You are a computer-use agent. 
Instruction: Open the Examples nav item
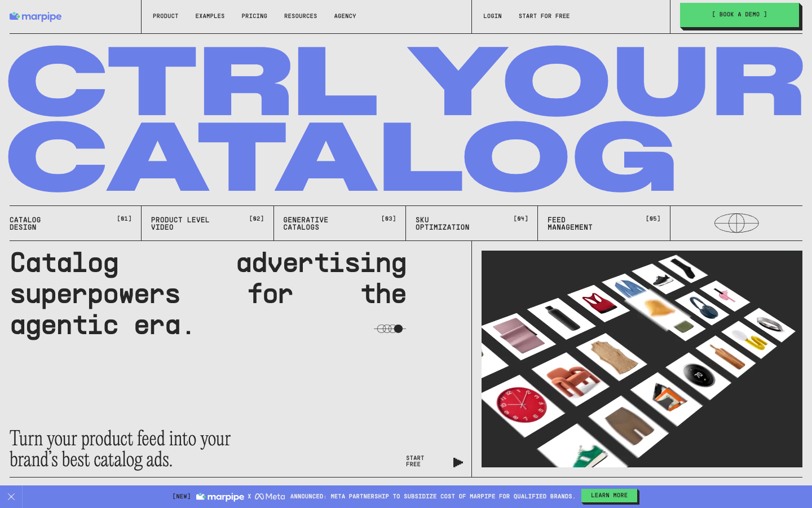tap(210, 16)
